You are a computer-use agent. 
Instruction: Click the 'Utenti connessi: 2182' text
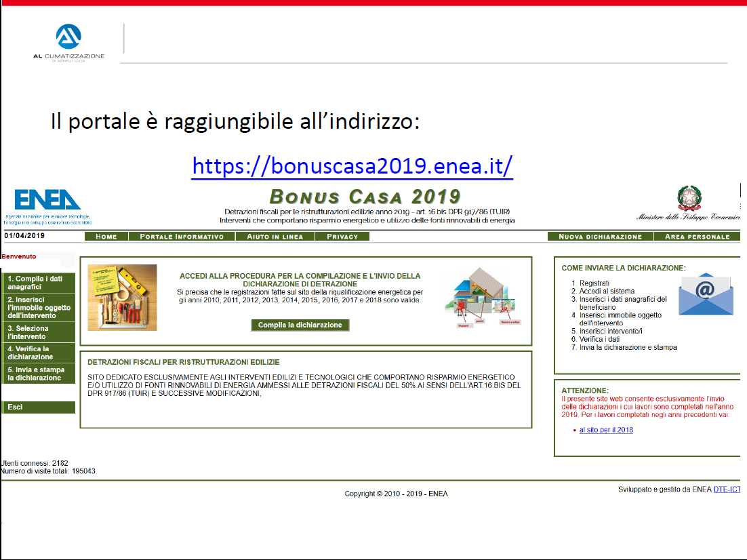[x=35, y=463]
